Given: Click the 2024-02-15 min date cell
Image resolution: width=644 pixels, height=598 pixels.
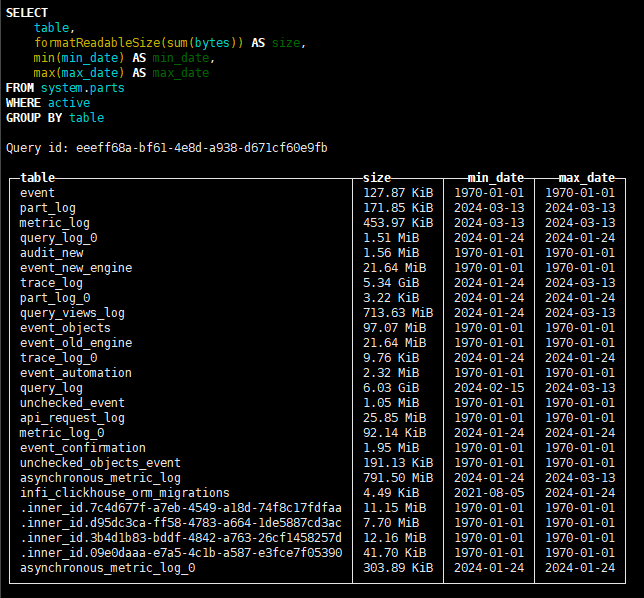Looking at the screenshot, I should 489,388.
